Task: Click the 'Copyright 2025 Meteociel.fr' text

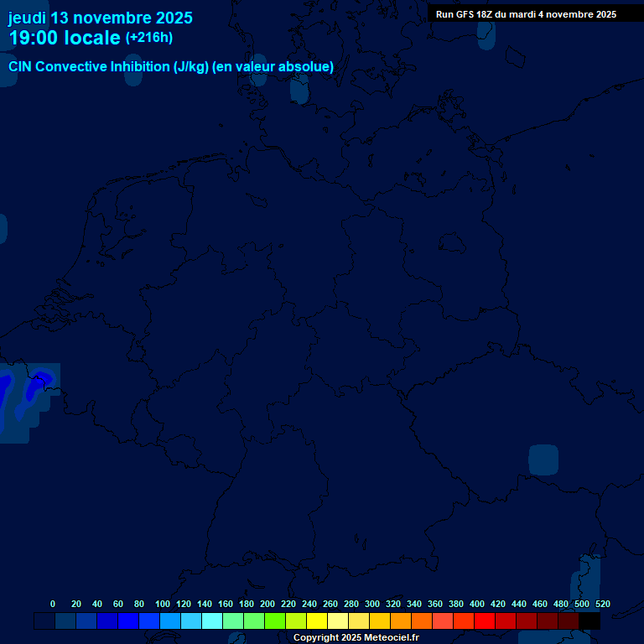Action: pyautogui.click(x=356, y=637)
